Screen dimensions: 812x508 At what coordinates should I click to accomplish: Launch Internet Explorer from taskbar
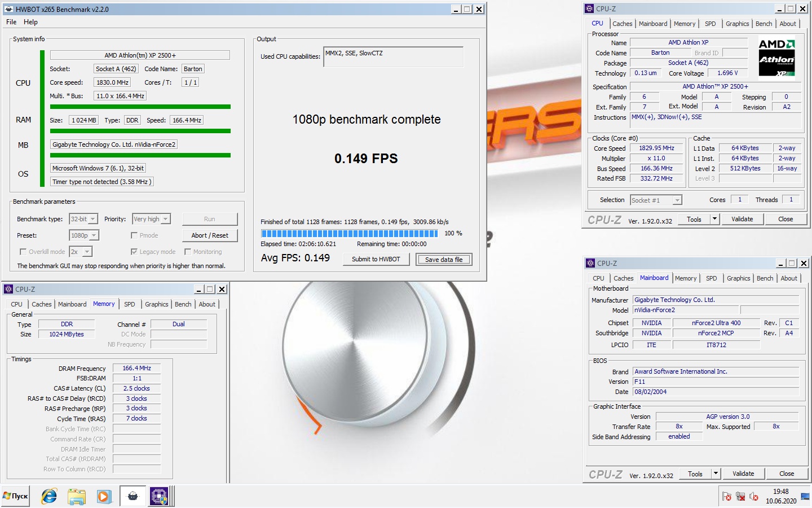click(49, 496)
